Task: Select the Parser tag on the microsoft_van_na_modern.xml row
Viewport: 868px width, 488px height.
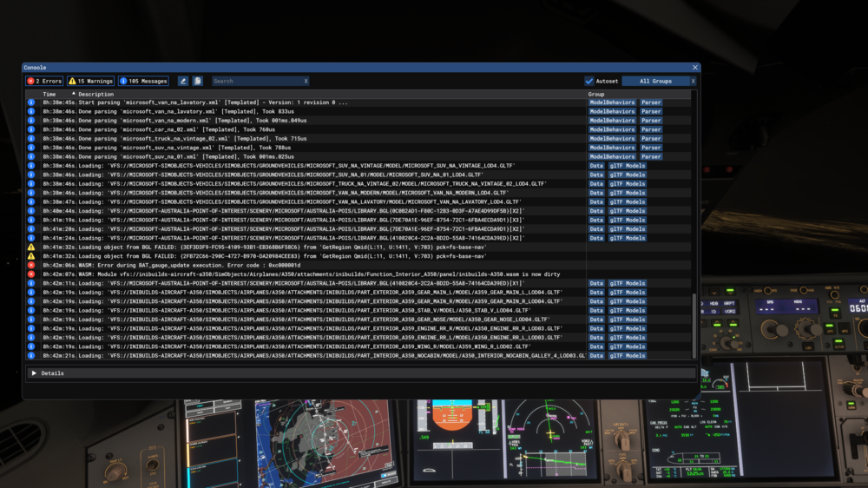Action: [x=651, y=120]
